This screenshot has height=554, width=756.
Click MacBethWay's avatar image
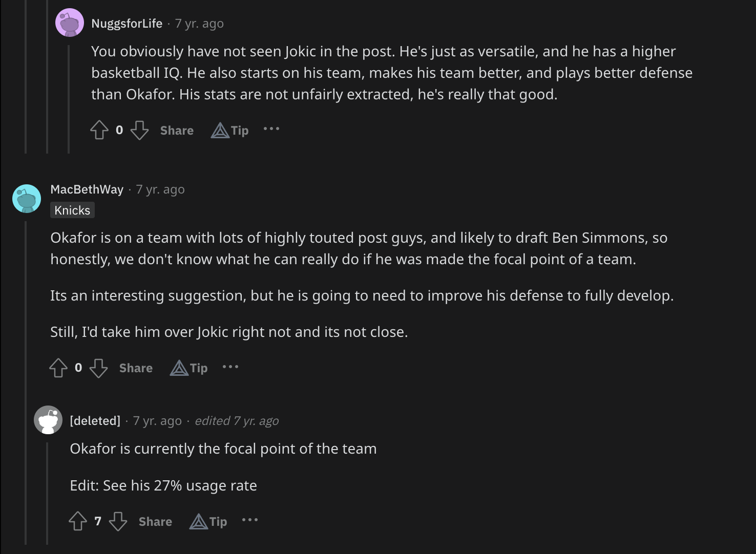pos(27,198)
